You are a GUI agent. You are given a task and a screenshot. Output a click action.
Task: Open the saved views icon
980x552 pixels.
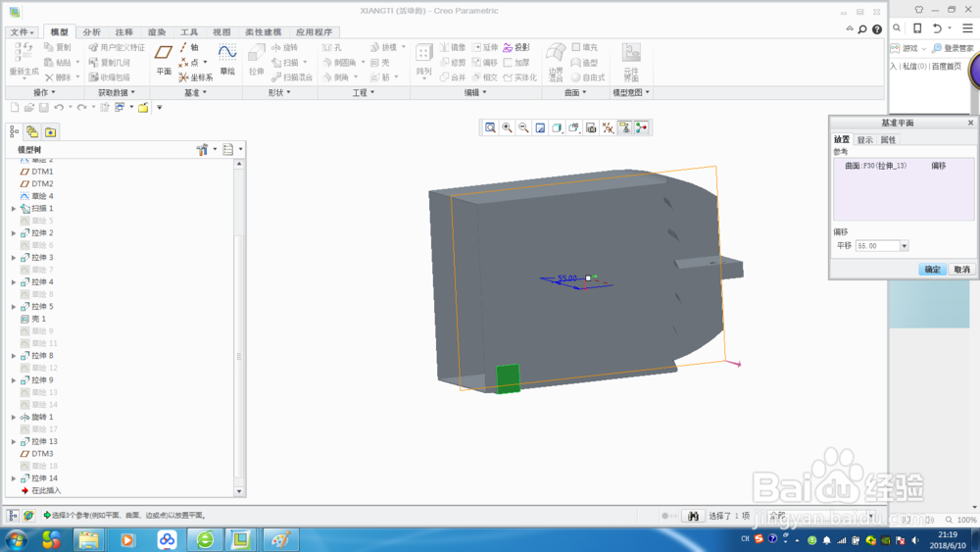click(x=573, y=128)
